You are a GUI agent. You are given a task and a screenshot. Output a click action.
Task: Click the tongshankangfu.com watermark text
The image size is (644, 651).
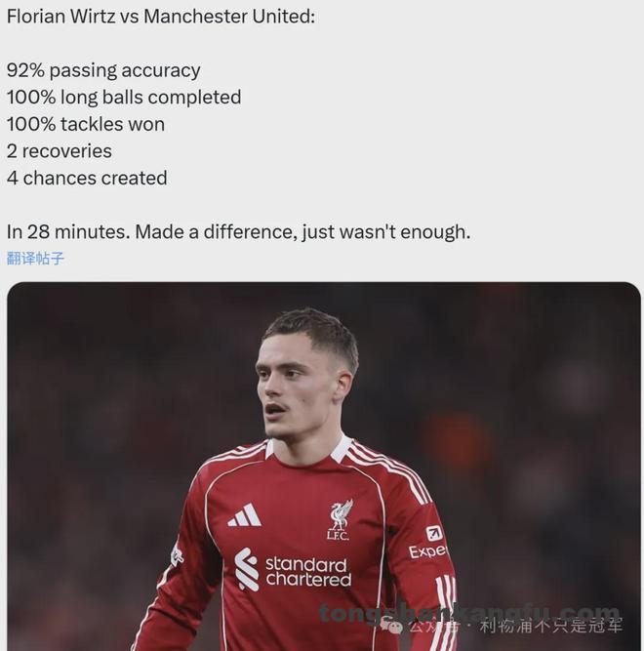coord(468,613)
